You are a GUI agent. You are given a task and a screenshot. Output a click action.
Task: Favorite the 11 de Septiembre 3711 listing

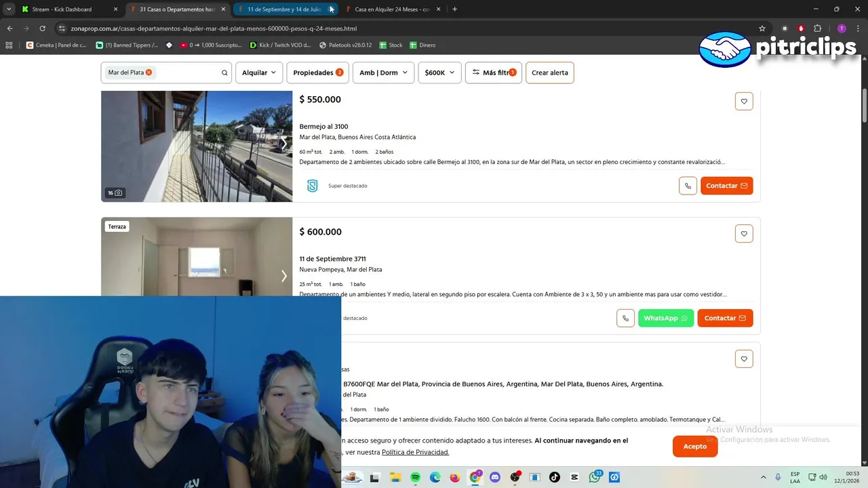[x=744, y=234]
